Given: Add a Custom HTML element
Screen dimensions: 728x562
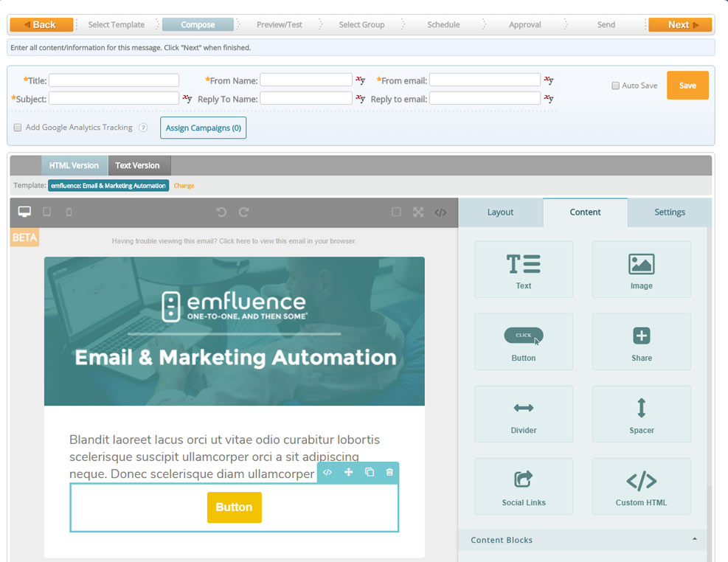Looking at the screenshot, I should pyautogui.click(x=641, y=486).
